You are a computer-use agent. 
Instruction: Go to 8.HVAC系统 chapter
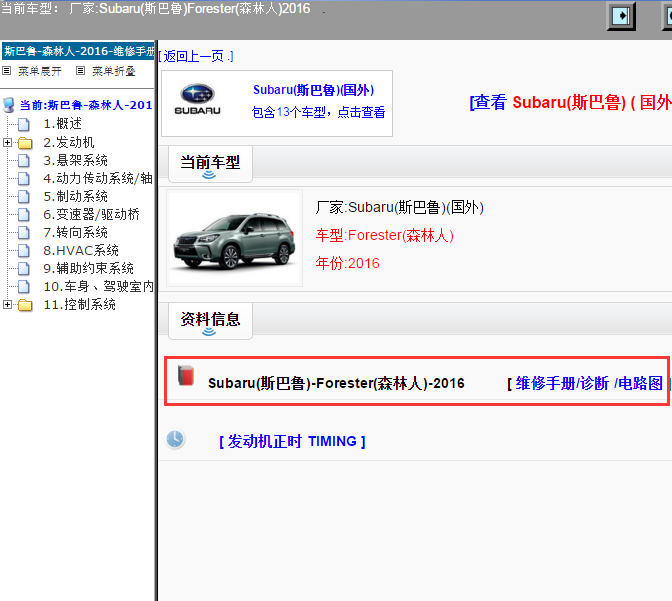pyautogui.click(x=81, y=250)
